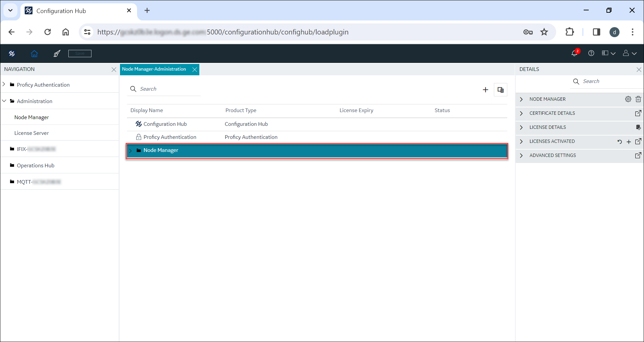Select License Server in navigation
Viewport: 644px width, 342px height.
click(31, 133)
